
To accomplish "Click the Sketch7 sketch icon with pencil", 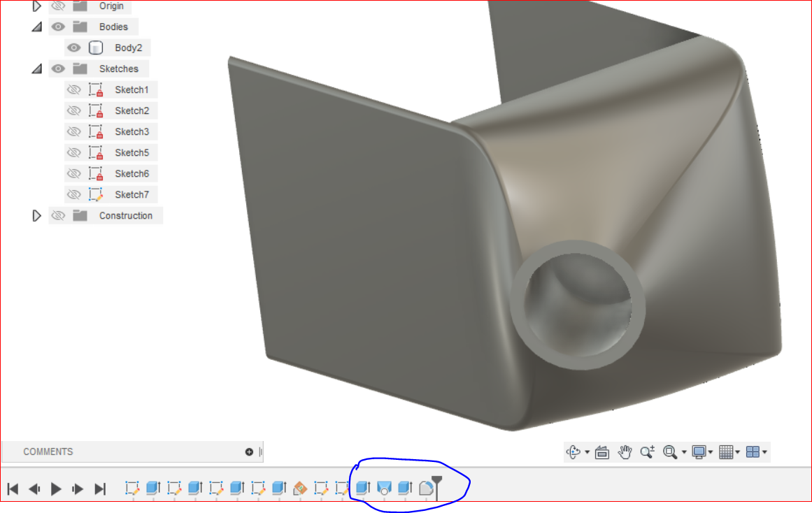I will pyautogui.click(x=96, y=194).
